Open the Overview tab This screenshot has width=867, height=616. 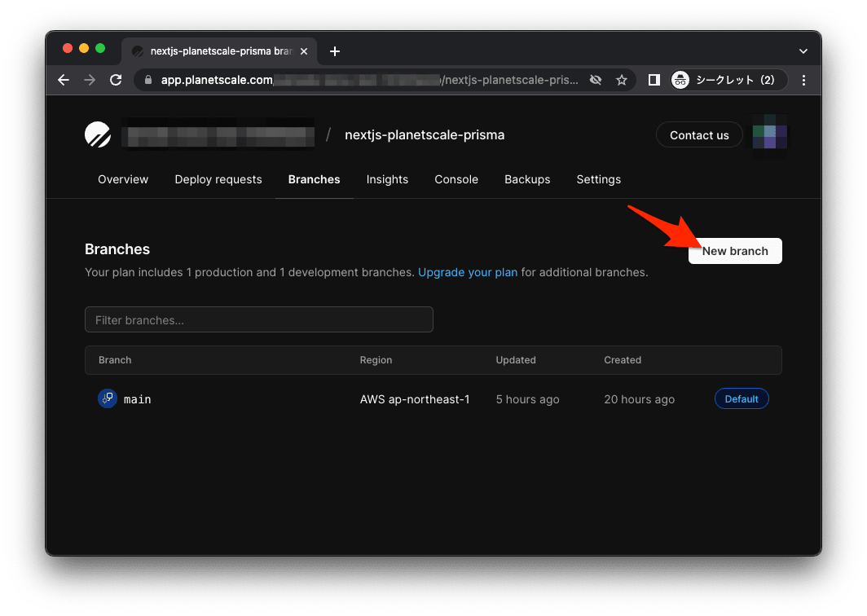pos(123,180)
